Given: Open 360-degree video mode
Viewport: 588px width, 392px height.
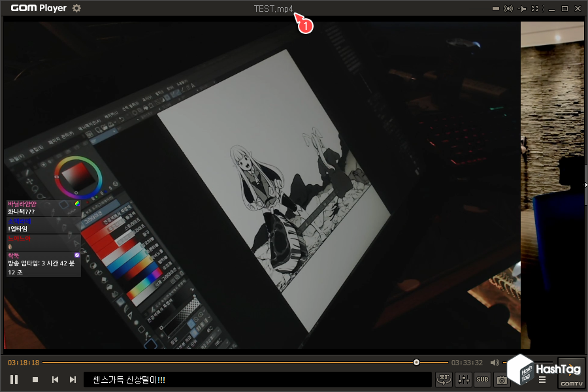Looking at the screenshot, I should (x=444, y=380).
